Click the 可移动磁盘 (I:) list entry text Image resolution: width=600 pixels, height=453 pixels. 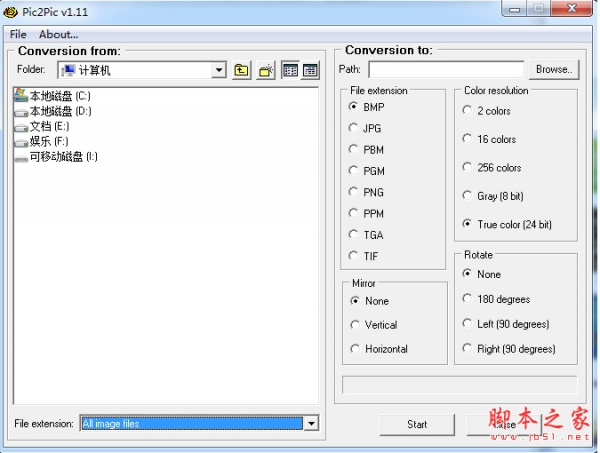(x=64, y=157)
